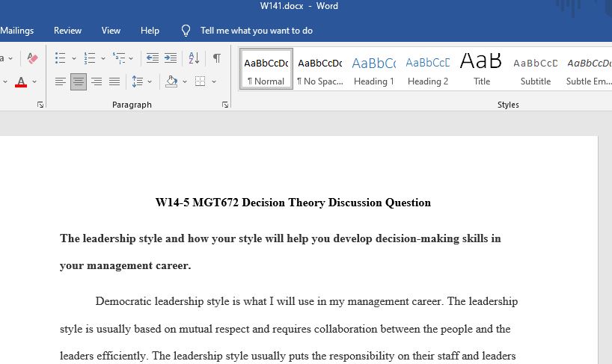The image size is (612, 364).
Task: Apply the Heading 2 style
Action: click(x=428, y=69)
